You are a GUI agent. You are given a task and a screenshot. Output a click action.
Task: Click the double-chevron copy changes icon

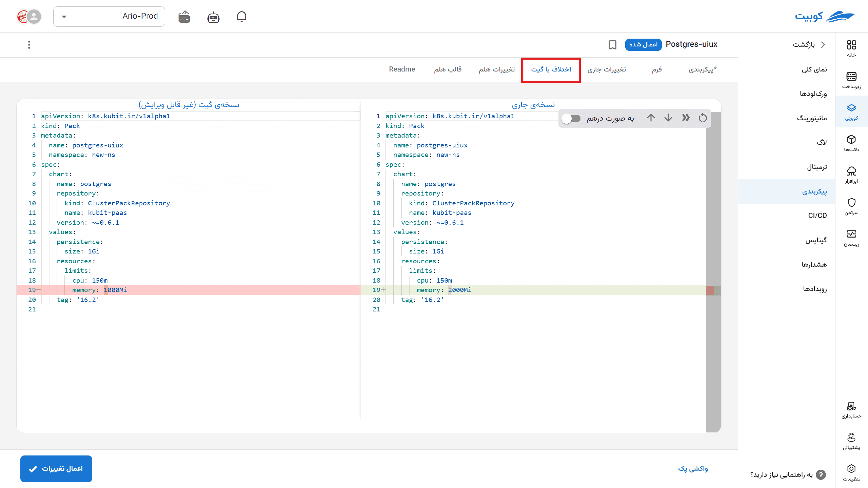click(686, 118)
